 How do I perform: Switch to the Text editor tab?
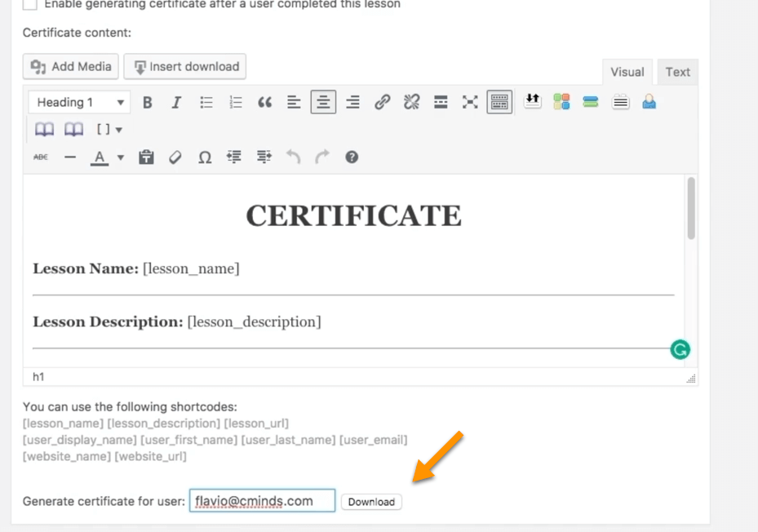pos(677,72)
